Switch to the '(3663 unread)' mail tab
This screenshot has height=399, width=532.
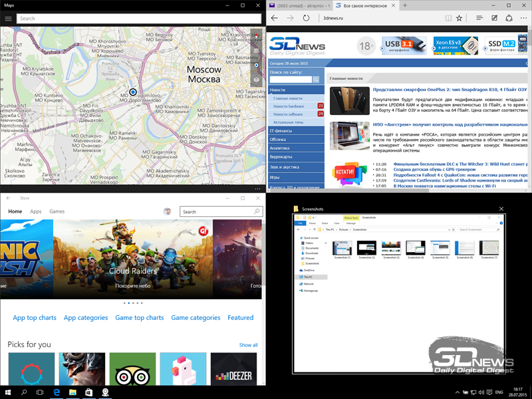299,6
